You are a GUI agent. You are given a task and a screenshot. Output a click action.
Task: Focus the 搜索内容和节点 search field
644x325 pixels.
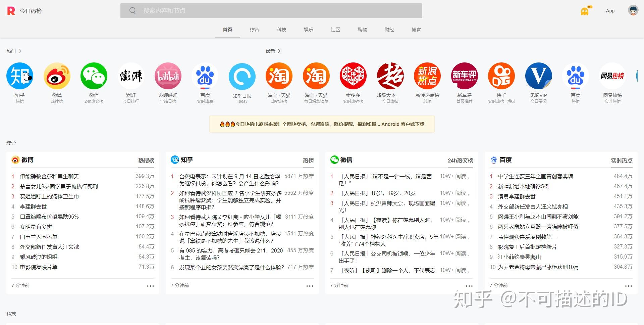point(271,11)
